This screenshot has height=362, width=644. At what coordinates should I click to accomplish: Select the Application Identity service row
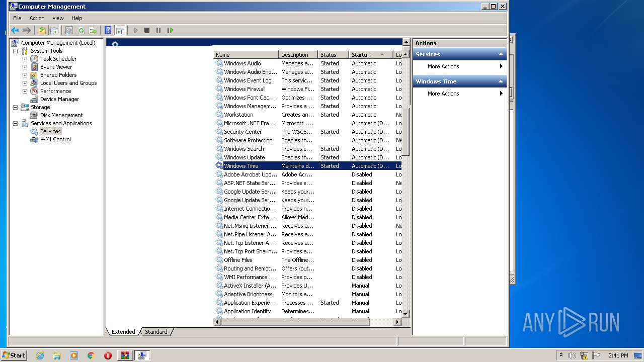coord(308,311)
